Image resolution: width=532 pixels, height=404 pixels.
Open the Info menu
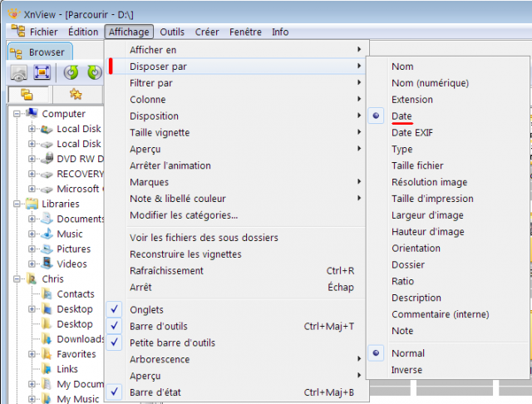click(280, 32)
